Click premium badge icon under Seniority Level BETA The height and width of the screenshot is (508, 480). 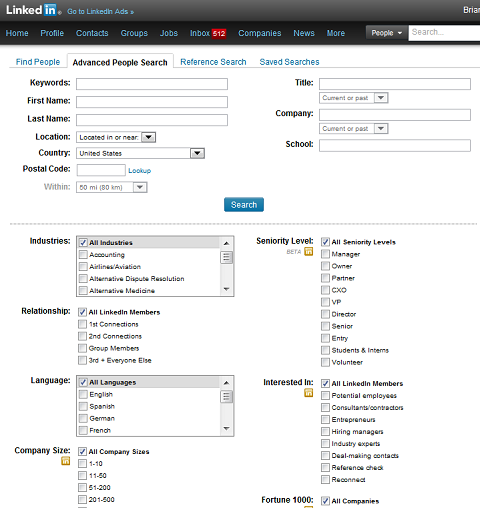[x=309, y=251]
